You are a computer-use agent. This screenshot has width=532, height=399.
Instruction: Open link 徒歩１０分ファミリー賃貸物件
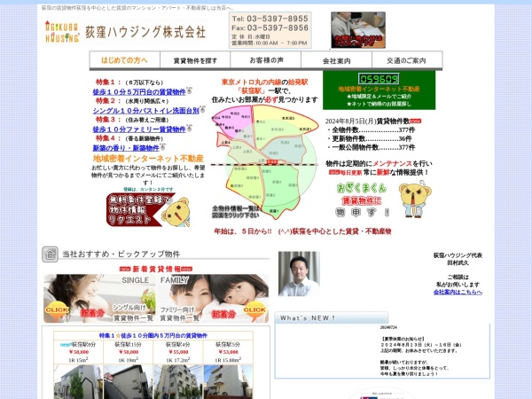coord(139,129)
